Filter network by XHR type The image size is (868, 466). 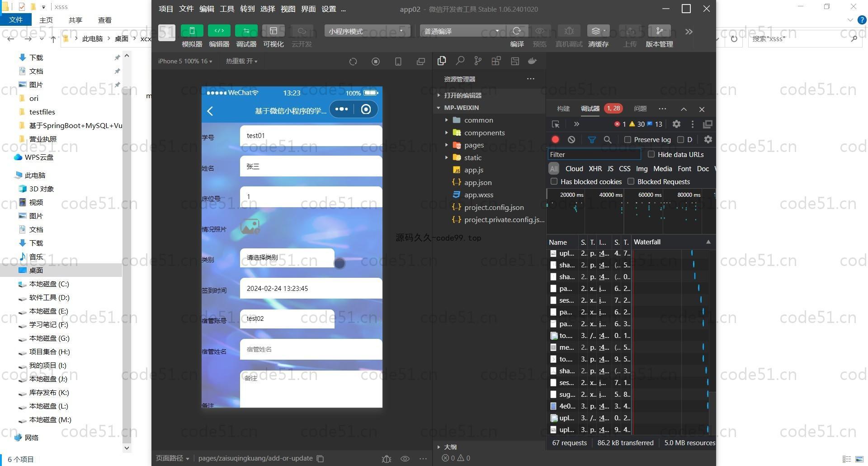click(x=595, y=169)
